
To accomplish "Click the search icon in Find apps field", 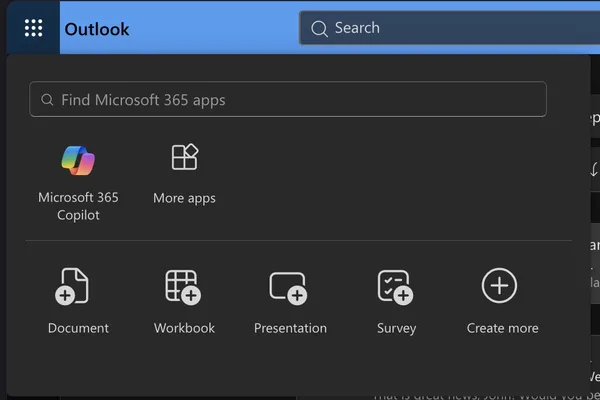I will coord(47,100).
